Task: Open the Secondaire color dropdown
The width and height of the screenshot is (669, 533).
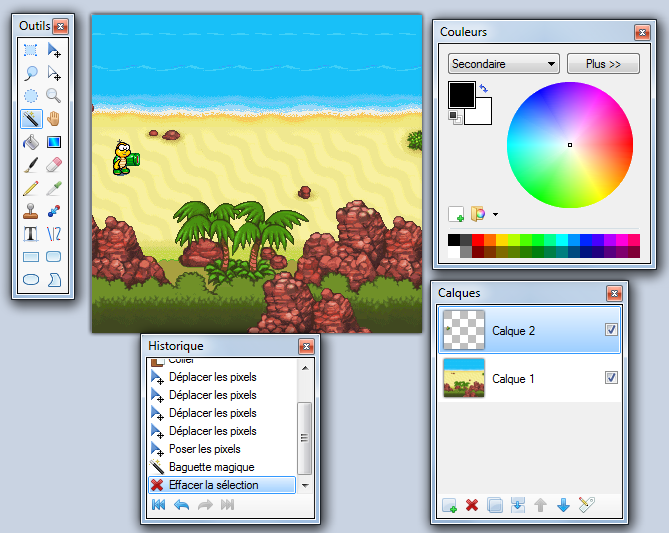Action: [x=503, y=64]
